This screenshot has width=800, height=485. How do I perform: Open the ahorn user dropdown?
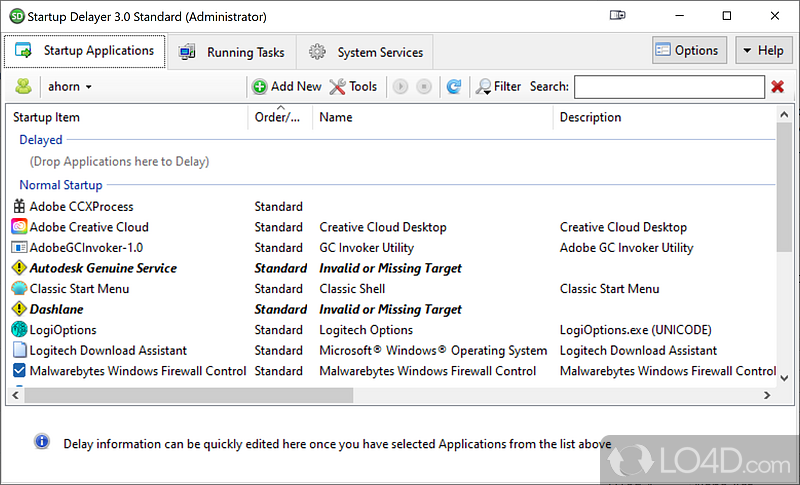point(70,87)
